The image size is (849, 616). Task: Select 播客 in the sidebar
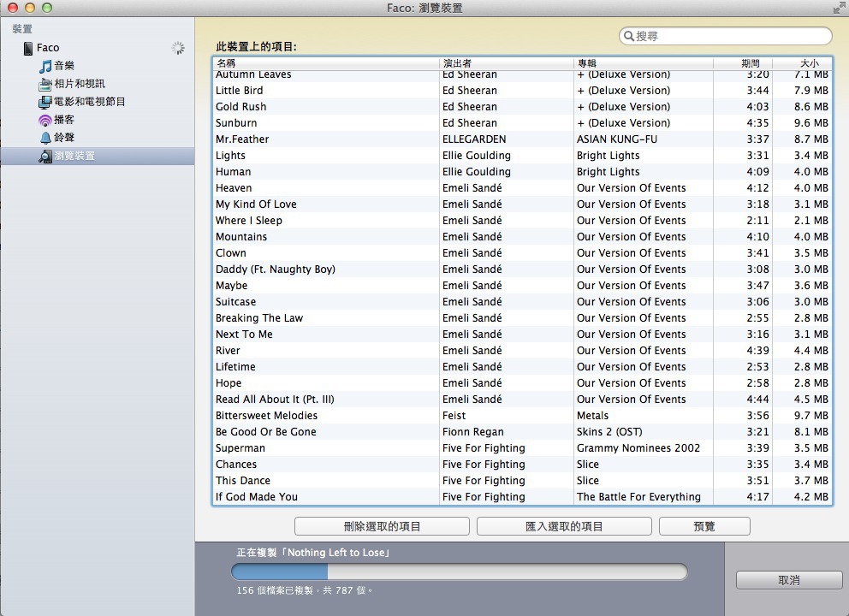(64, 120)
